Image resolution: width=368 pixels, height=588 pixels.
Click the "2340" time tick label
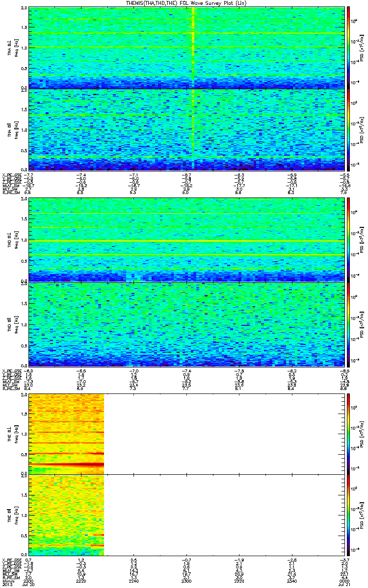click(291, 581)
